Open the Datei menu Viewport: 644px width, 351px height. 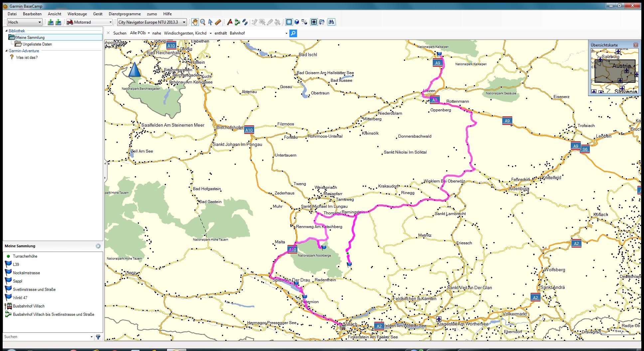tap(12, 14)
